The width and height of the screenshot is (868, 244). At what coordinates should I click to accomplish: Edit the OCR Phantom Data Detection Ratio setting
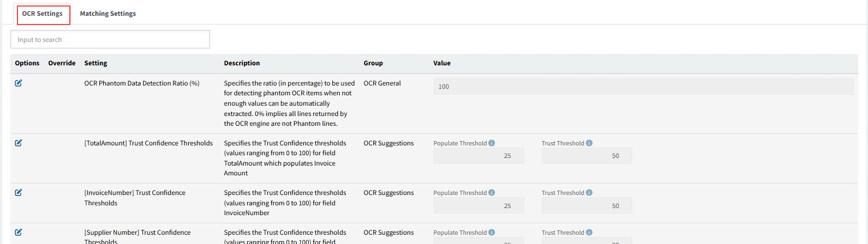click(19, 83)
